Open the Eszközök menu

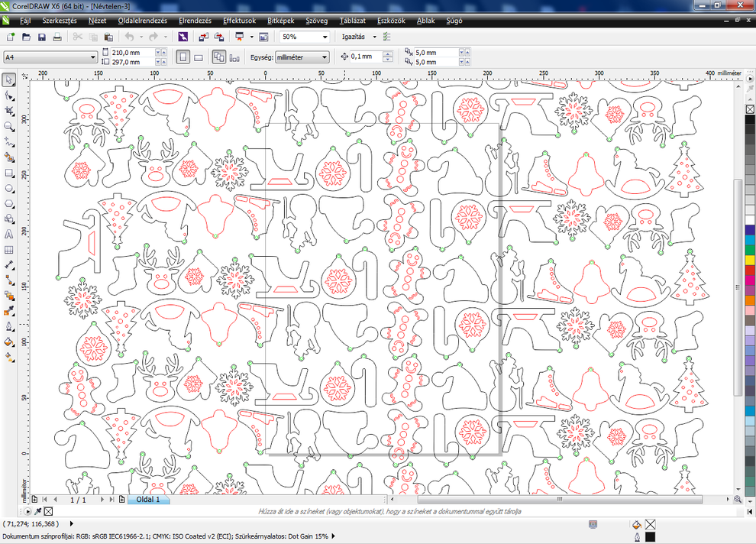click(x=391, y=21)
